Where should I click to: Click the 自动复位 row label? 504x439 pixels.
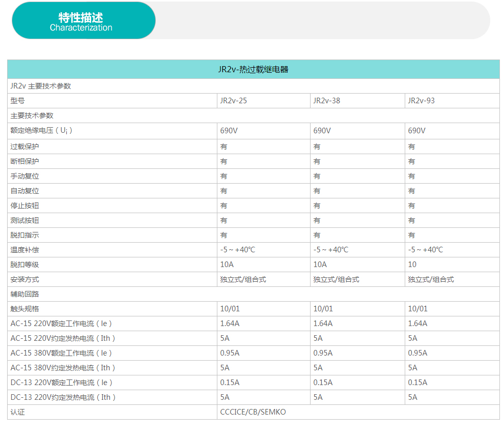pyautogui.click(x=24, y=191)
